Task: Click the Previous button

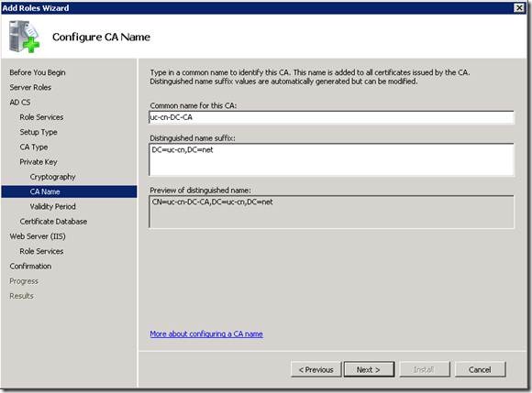Action: [x=316, y=369]
